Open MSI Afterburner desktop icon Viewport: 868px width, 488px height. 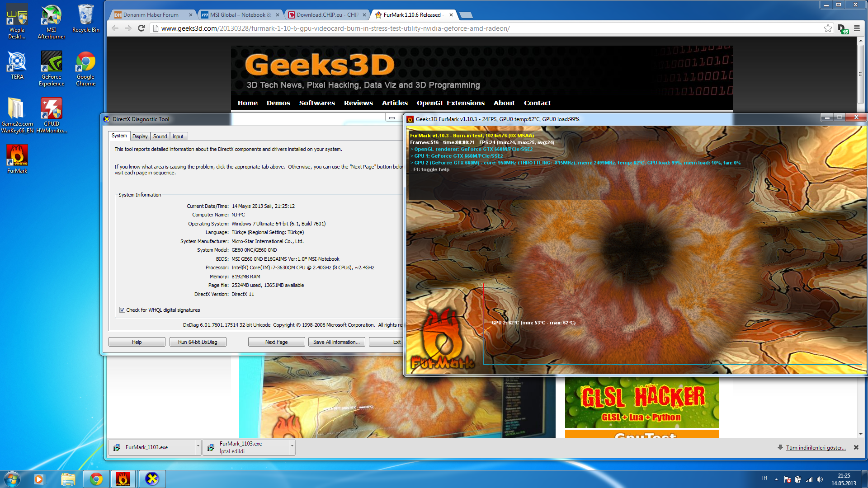coord(51,21)
